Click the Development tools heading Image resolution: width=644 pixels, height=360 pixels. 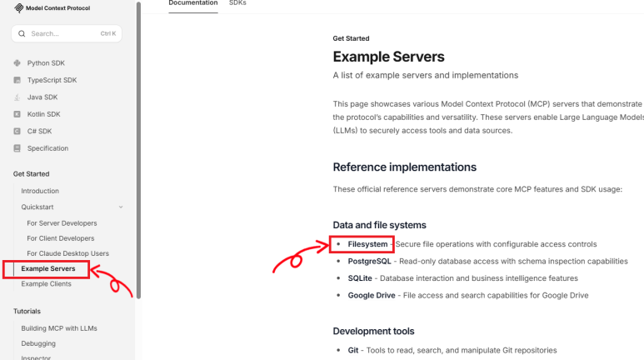pos(373,331)
